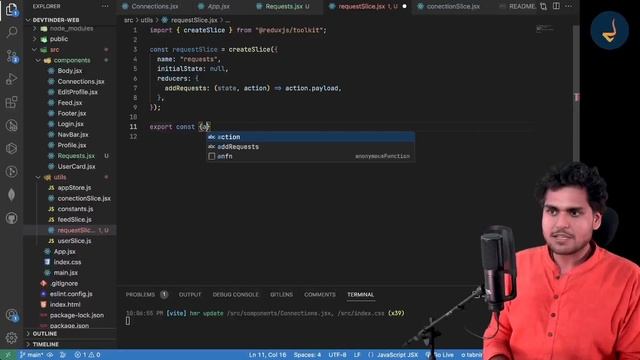Open the OUTPUT panel tab
The height and width of the screenshot is (360, 640).
point(190,294)
